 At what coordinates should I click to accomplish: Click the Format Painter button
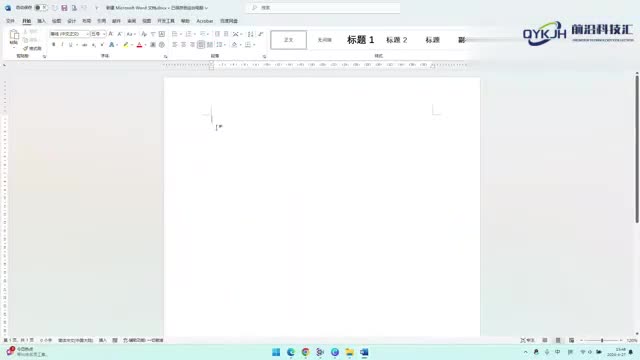click(32, 48)
